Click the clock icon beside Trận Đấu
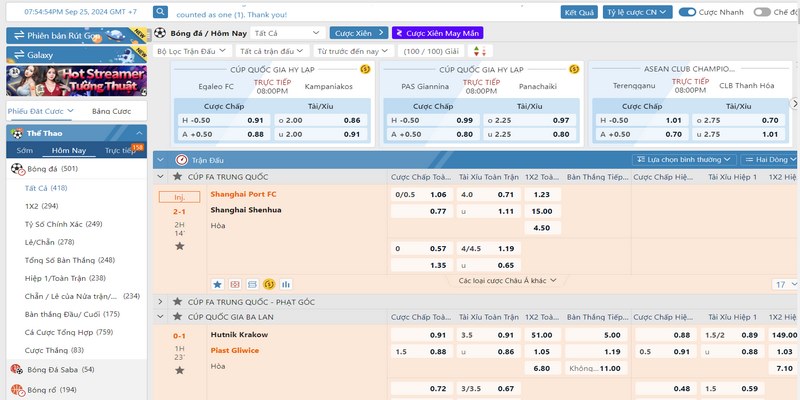This screenshot has height=400, width=800. click(x=182, y=160)
